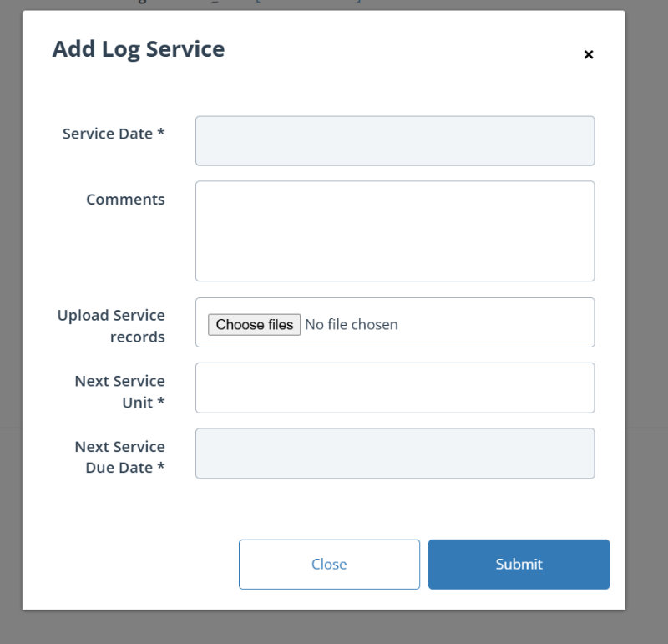Click the 'No file chosen' text
This screenshot has height=644, width=668.
(352, 324)
